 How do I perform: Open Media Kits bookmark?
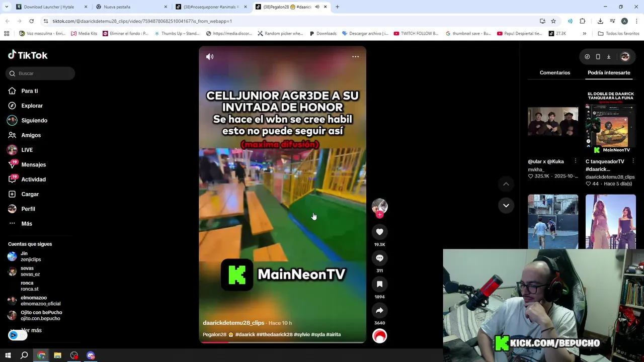pos(84,34)
